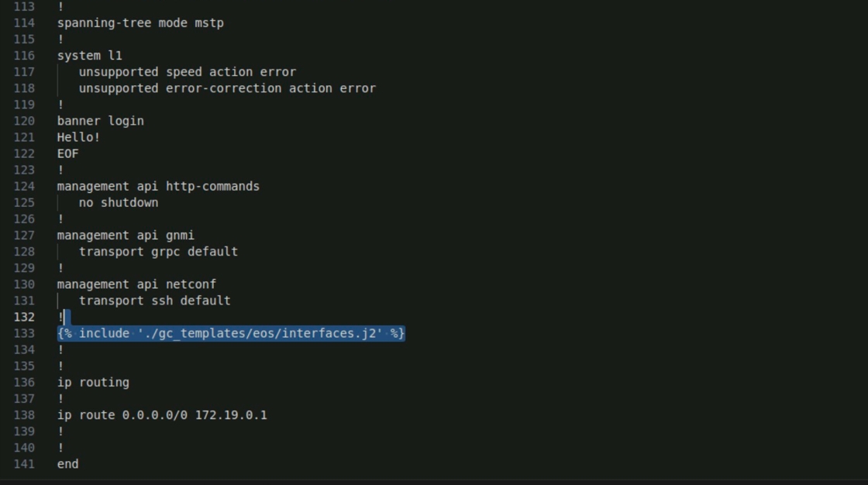The width and height of the screenshot is (868, 485).
Task: Click 'management api http-commands' line
Action: 158,186
